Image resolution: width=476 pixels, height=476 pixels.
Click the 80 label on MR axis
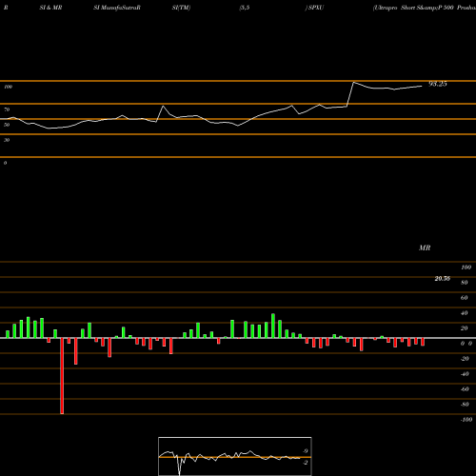click(x=465, y=283)
